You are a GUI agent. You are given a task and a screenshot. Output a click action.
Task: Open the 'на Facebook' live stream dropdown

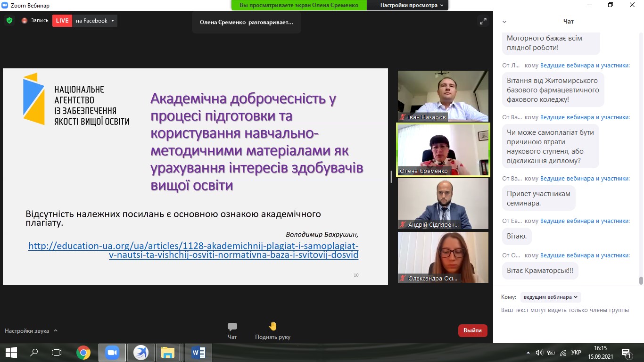pos(95,21)
